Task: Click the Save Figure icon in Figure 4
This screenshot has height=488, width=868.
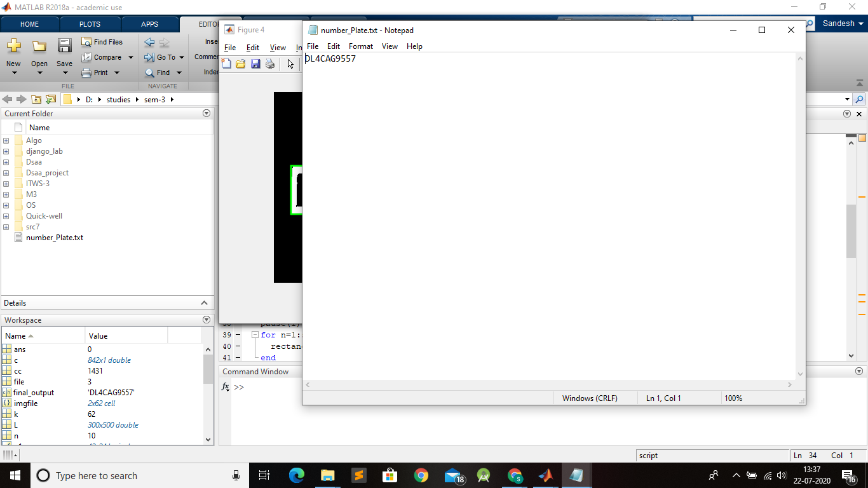Action: pos(255,64)
